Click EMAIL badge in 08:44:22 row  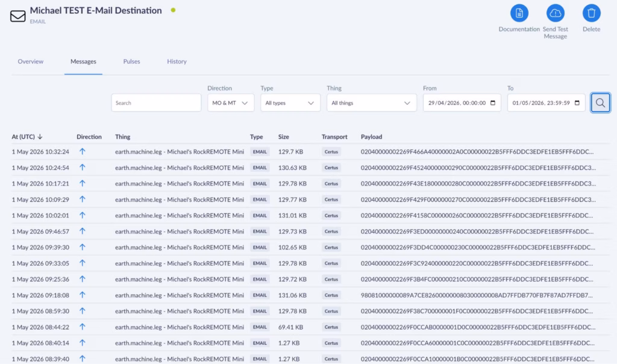[260, 327]
